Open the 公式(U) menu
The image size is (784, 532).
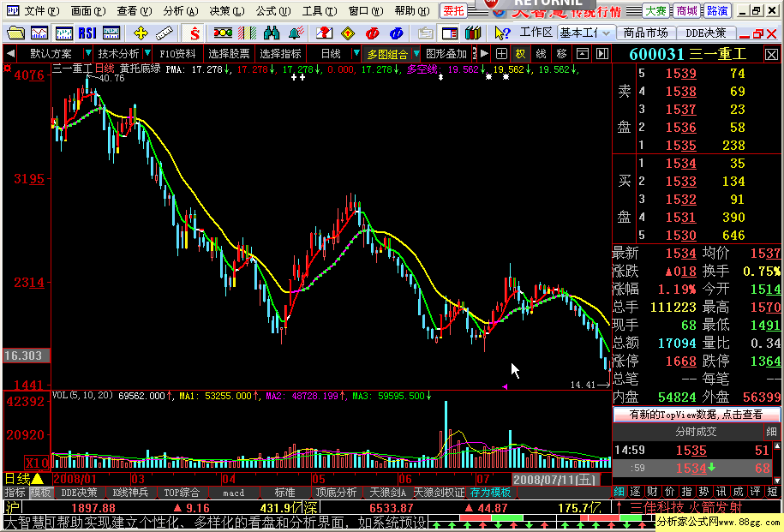pos(273,10)
